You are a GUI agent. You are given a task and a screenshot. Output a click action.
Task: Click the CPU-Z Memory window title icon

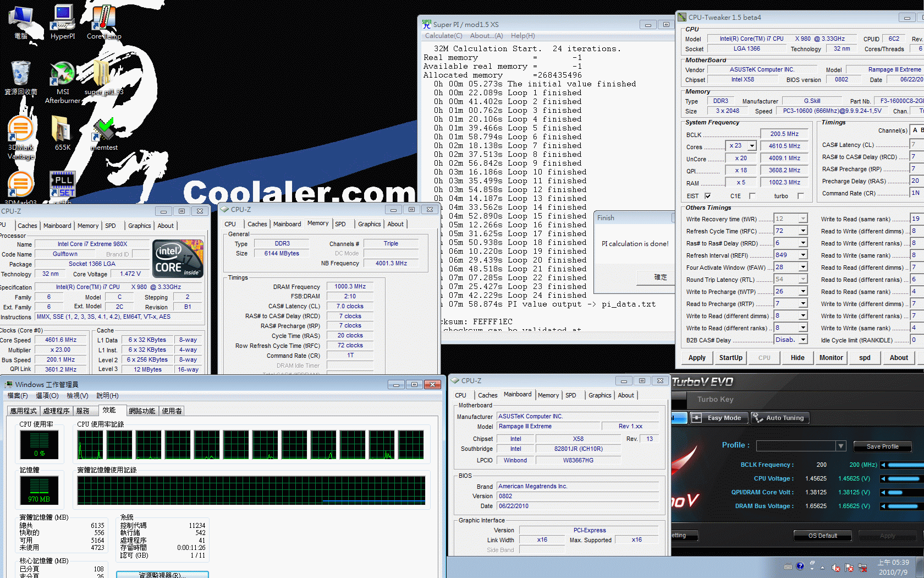click(224, 209)
